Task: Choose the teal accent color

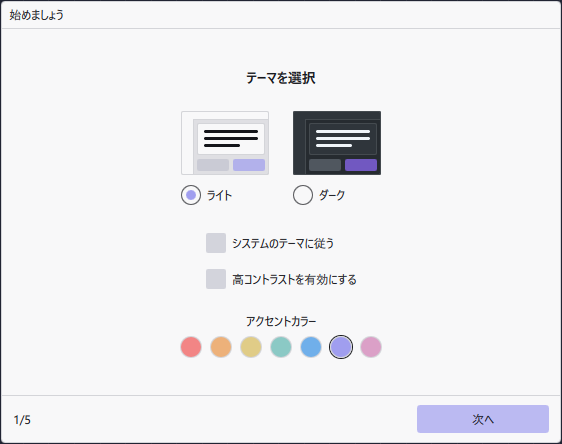Action: coord(281,347)
